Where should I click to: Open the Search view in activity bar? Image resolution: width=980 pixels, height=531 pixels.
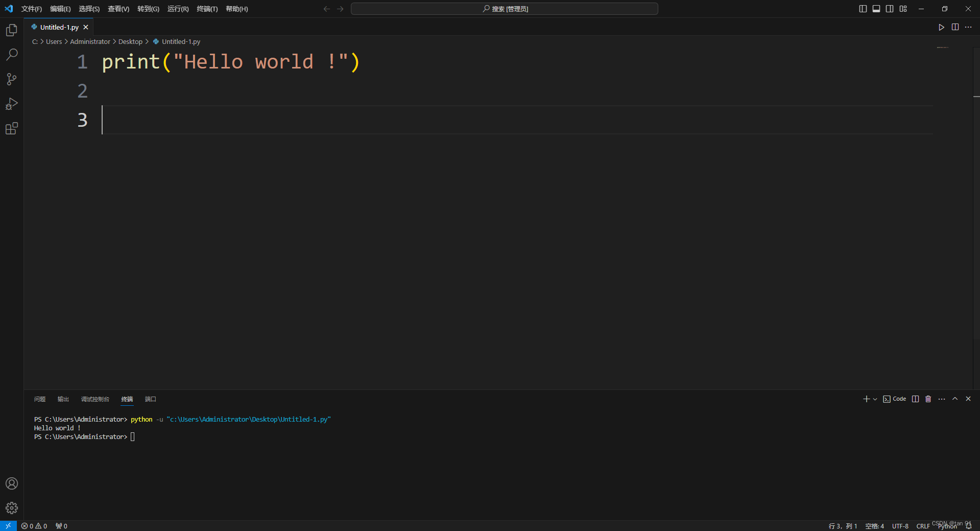[12, 55]
